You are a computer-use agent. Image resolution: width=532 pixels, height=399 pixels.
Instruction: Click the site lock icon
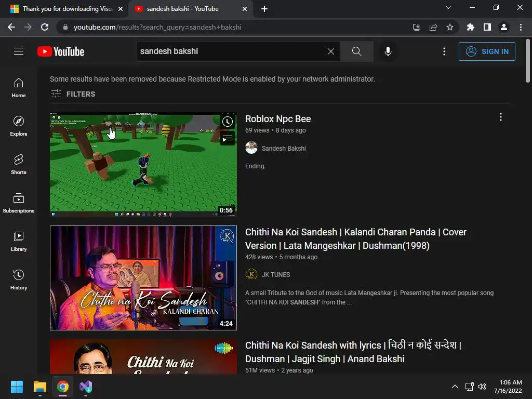point(65,27)
